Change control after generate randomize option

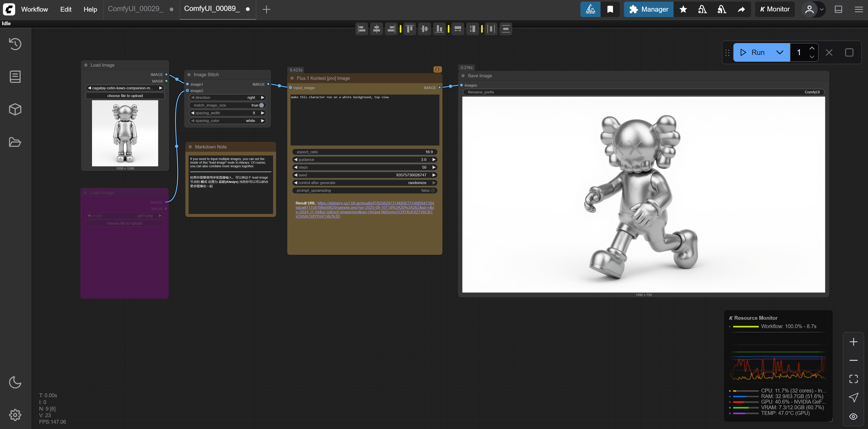tap(365, 183)
